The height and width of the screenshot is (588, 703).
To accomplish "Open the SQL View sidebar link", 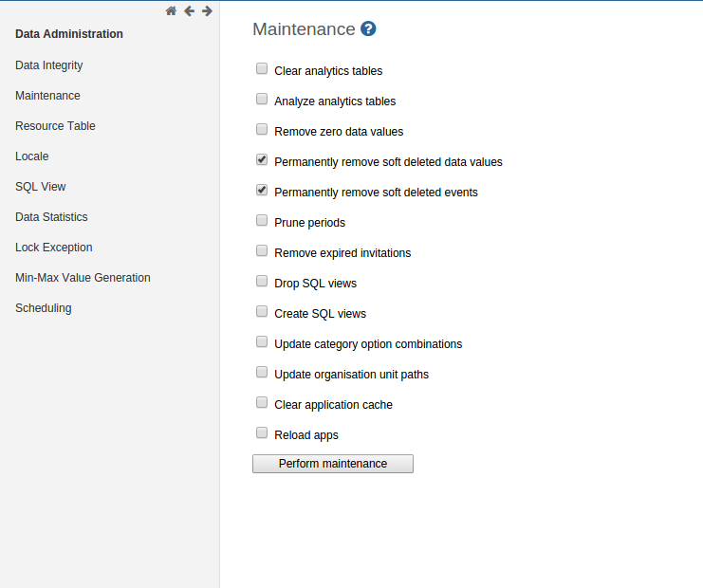I will pyautogui.click(x=41, y=187).
